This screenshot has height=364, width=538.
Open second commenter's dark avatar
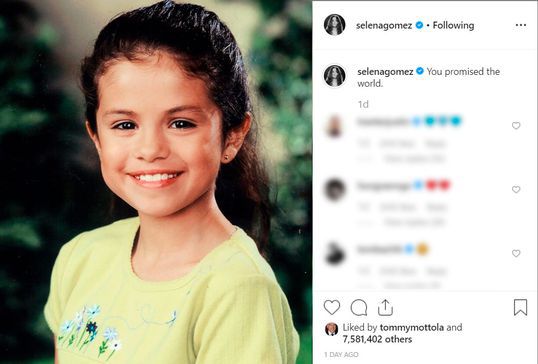pos(335,189)
